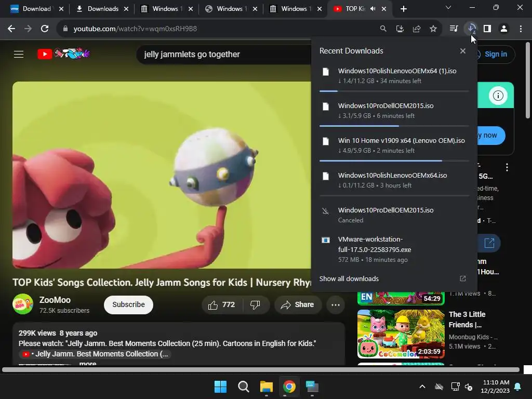Viewport: 532px width, 399px height.
Task: Open the Chrome profile icon
Action: pos(504,29)
